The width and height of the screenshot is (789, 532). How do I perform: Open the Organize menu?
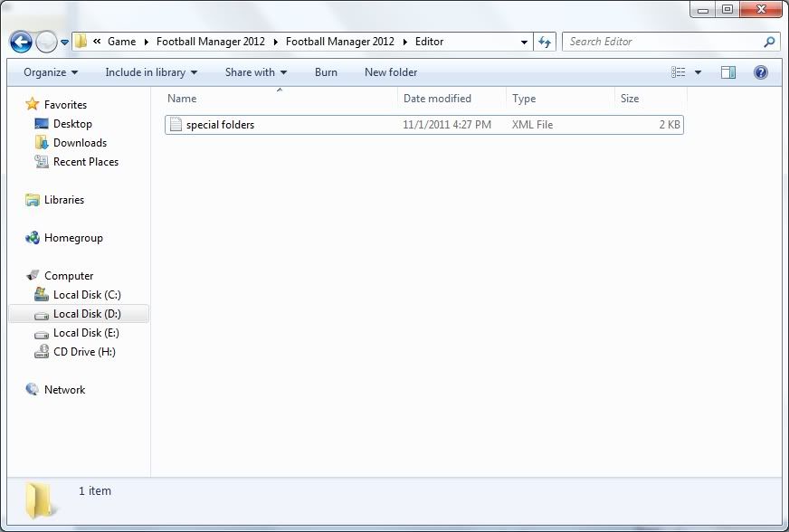coord(51,72)
